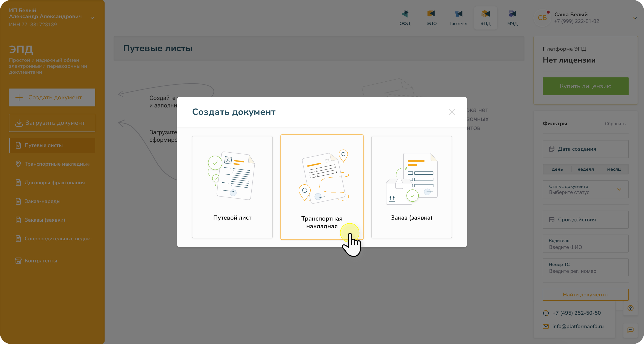Select the месяц period filter

coord(614,169)
